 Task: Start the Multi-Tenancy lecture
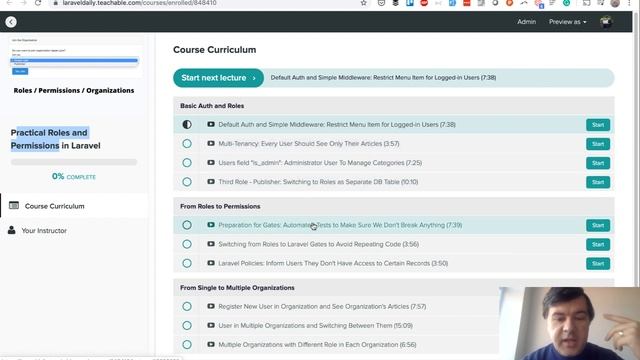(x=598, y=144)
